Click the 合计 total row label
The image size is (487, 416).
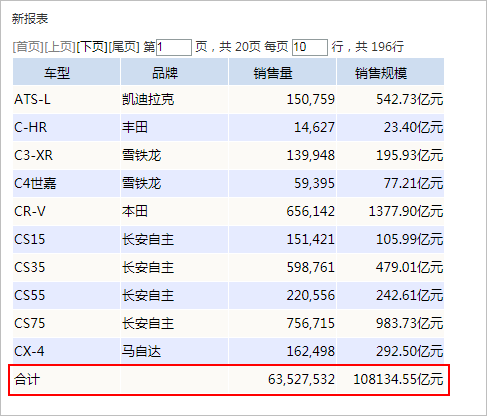pyautogui.click(x=27, y=379)
